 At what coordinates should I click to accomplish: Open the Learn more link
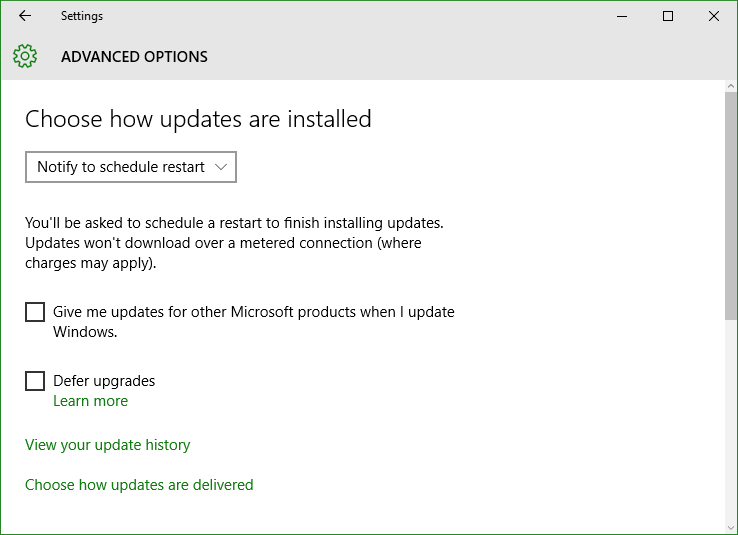click(x=90, y=401)
